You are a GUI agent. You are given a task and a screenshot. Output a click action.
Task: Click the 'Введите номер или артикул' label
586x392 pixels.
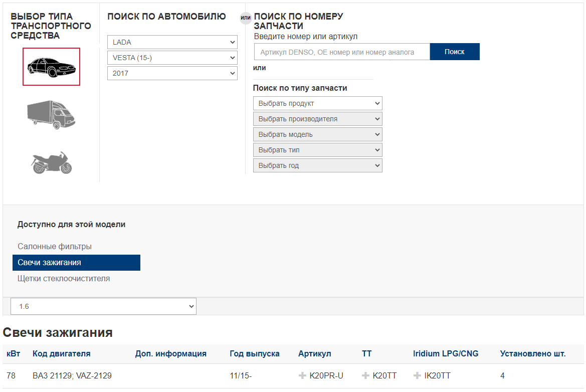tap(306, 37)
